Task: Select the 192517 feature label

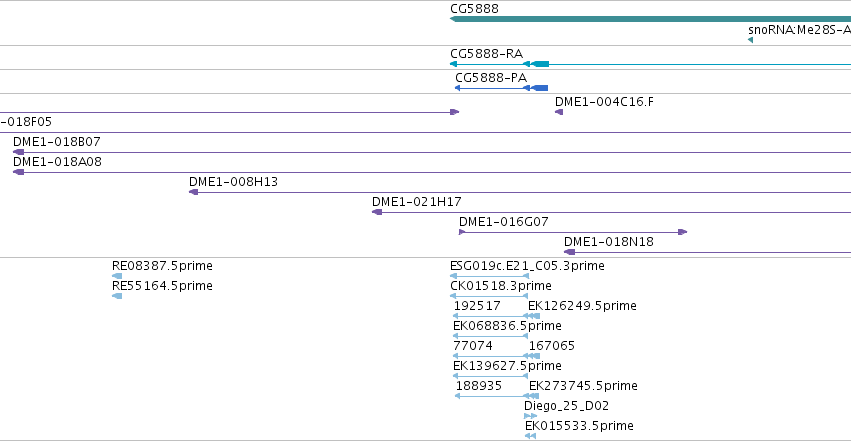Action: tap(477, 306)
